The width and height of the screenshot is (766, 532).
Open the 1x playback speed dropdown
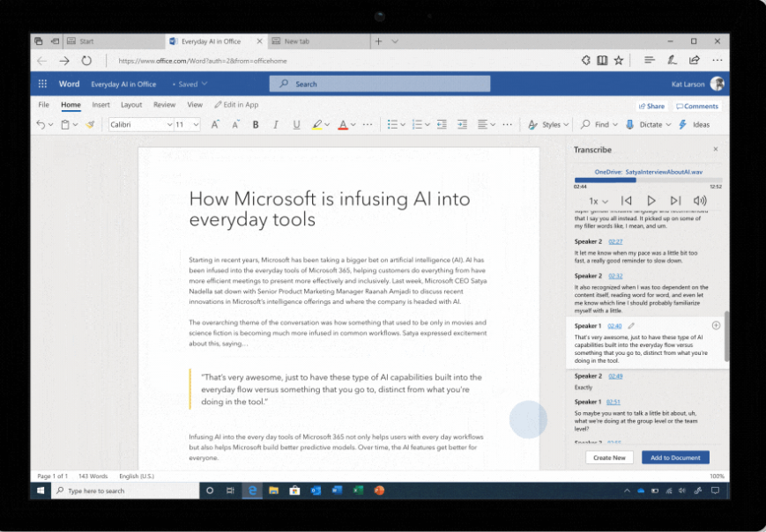coord(598,201)
